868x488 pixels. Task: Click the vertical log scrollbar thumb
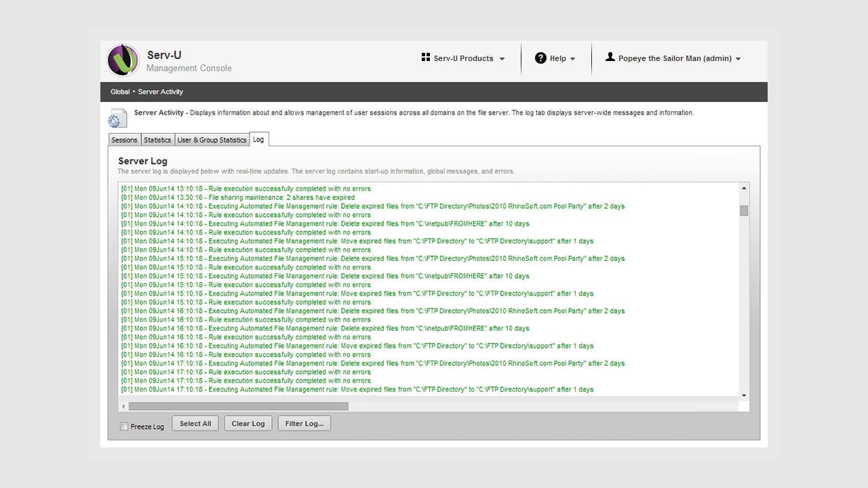pyautogui.click(x=743, y=211)
